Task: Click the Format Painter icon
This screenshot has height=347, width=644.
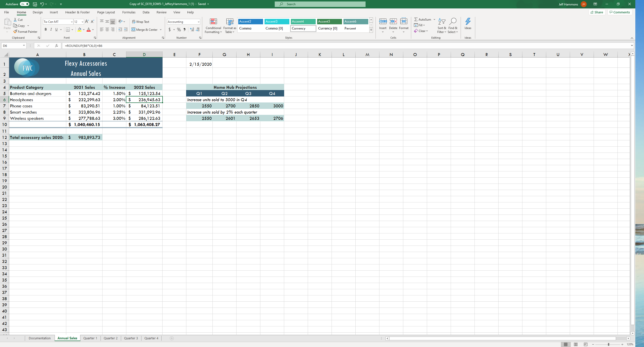Action: (x=15, y=32)
